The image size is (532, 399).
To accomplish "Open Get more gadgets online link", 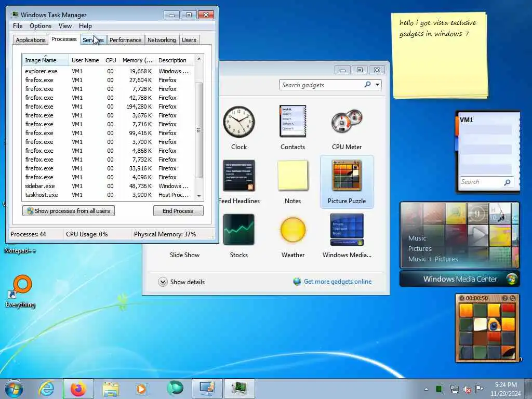I will pos(338,282).
